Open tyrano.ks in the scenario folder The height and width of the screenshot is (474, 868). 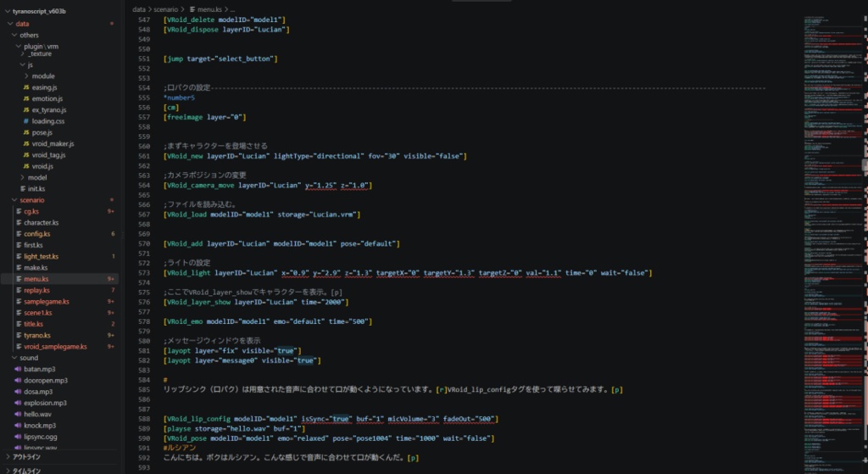click(x=37, y=336)
